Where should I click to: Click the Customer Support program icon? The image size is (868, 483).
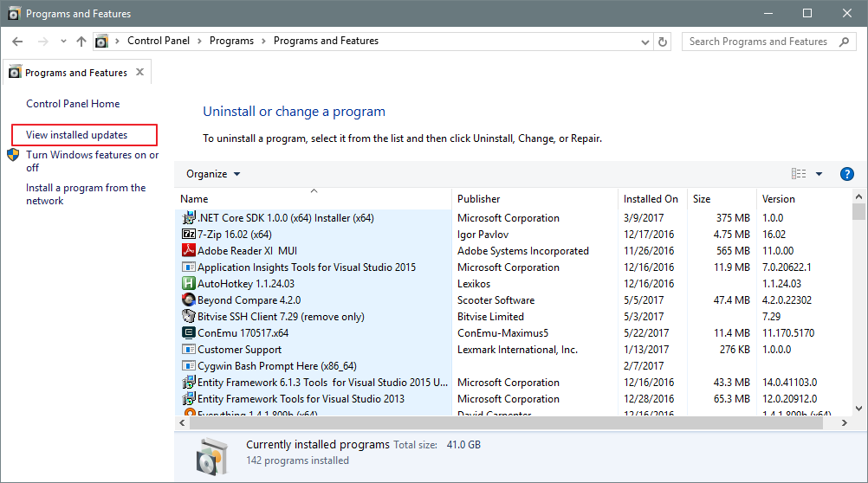[x=189, y=349]
